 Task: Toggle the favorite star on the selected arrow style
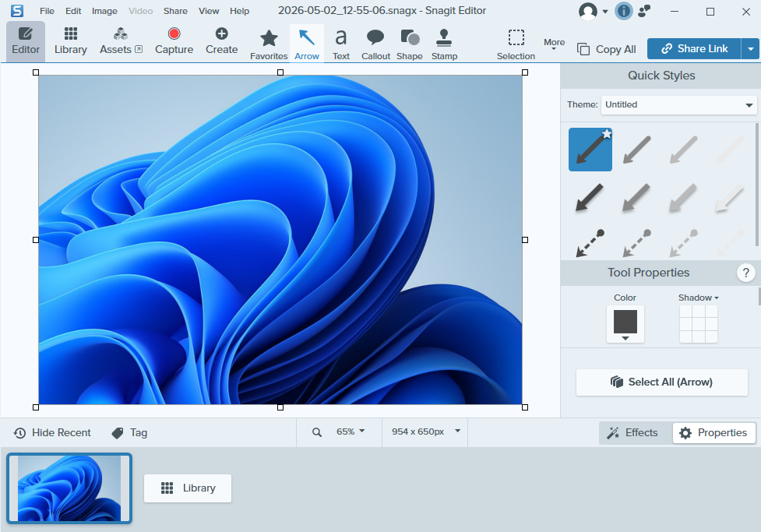(607, 133)
